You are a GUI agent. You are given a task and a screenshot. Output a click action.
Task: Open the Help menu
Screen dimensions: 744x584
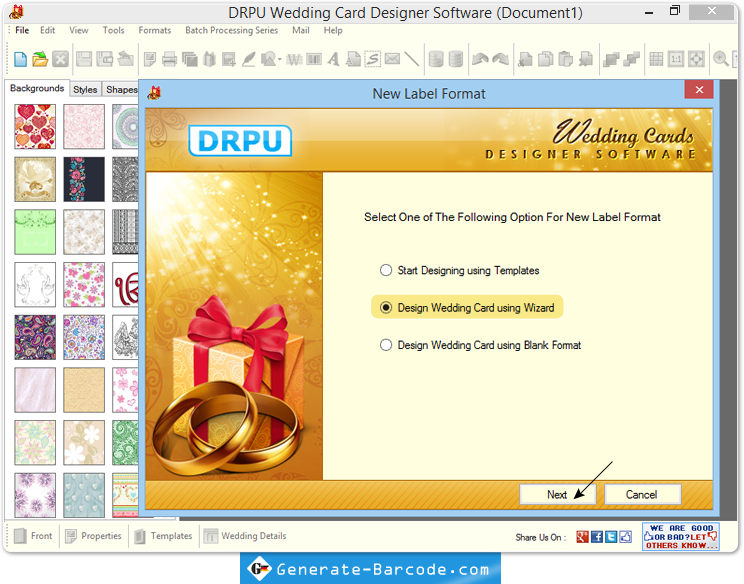tap(333, 30)
